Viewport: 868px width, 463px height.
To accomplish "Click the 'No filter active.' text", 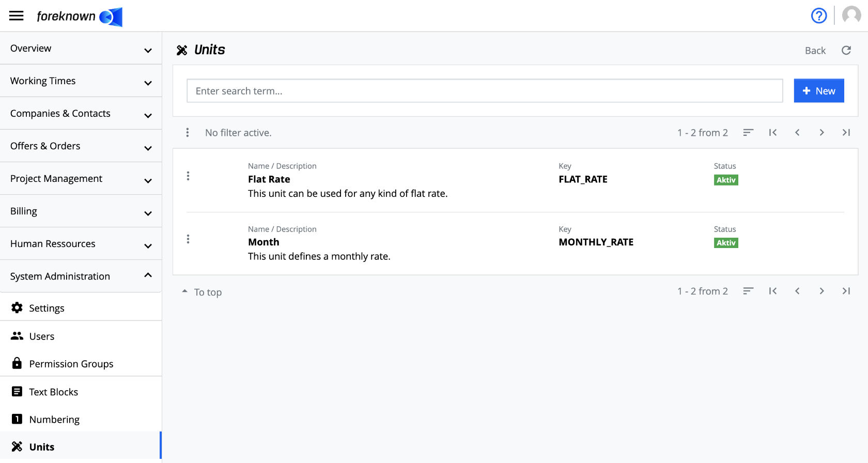I will click(238, 133).
